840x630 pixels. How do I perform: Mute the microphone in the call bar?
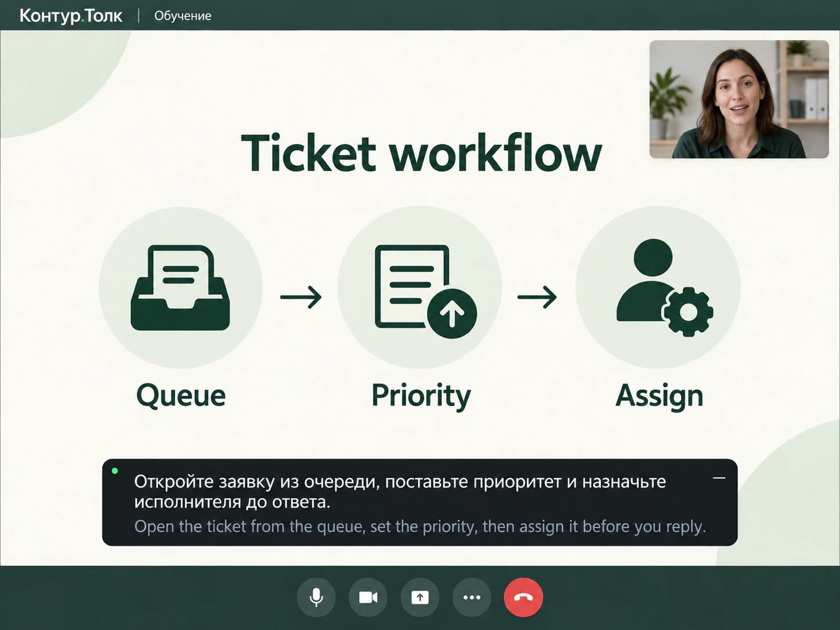(316, 597)
